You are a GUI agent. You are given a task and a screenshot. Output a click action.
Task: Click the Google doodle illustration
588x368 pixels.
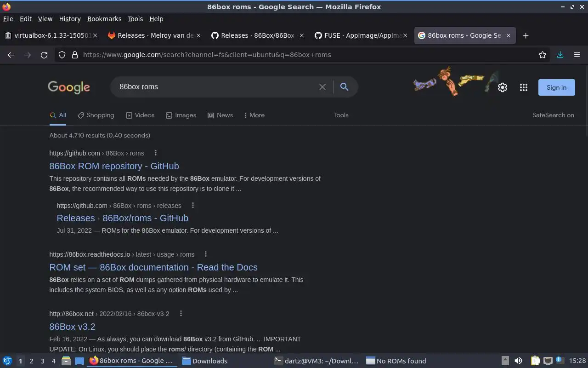pos(456,81)
